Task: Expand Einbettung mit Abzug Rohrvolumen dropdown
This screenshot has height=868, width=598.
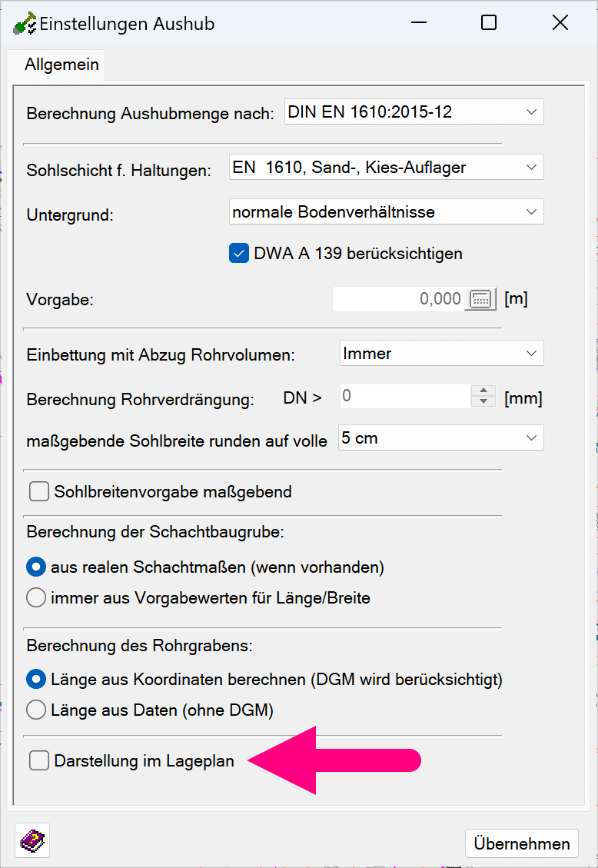Action: click(x=441, y=354)
